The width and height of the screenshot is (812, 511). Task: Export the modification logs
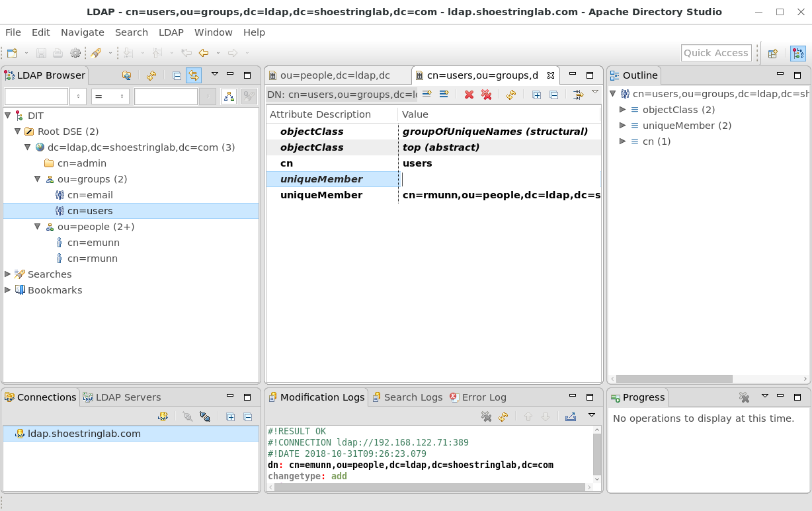click(x=571, y=416)
